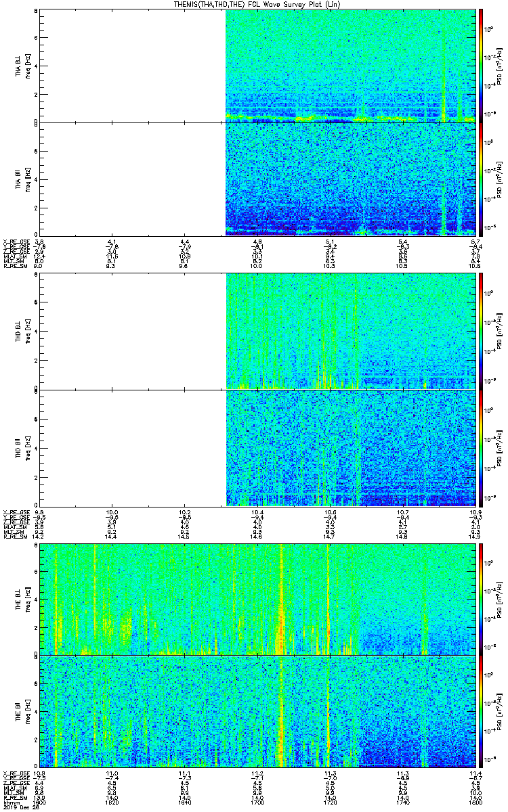Click the 1700 time tick label
Image resolution: width=508 pixels, height=812 pixels.
pyautogui.click(x=257, y=801)
